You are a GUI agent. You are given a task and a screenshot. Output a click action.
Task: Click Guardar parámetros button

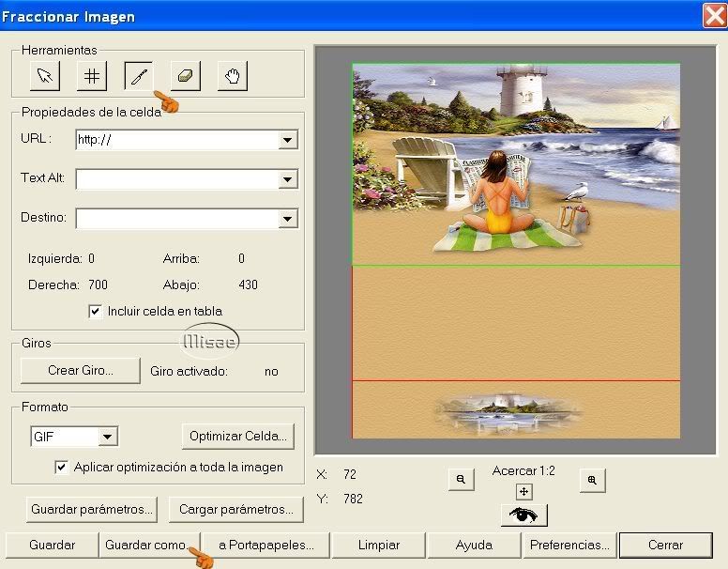coord(92,510)
